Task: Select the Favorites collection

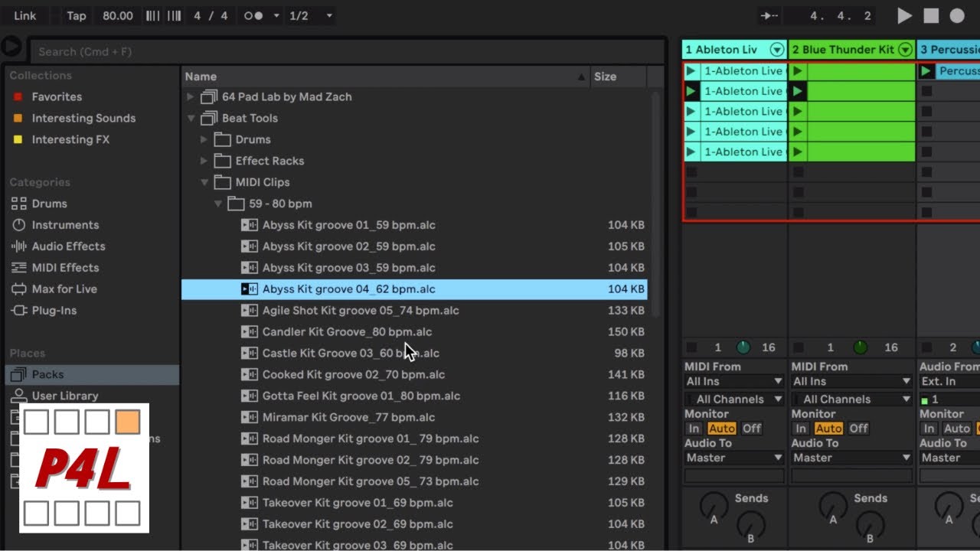Action: [57, 96]
